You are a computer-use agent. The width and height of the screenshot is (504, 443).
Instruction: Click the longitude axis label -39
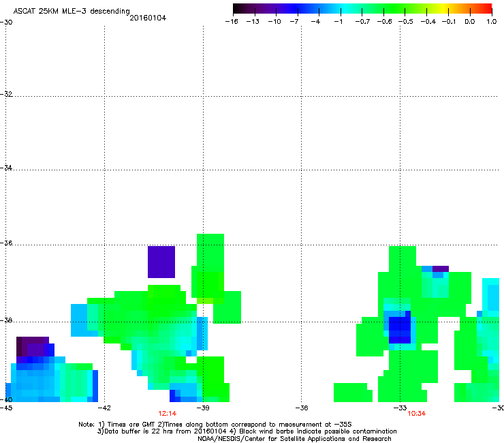coord(203,408)
